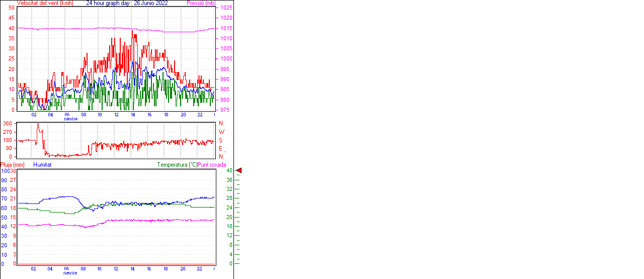Click the 975 pressure axis value

click(x=224, y=110)
